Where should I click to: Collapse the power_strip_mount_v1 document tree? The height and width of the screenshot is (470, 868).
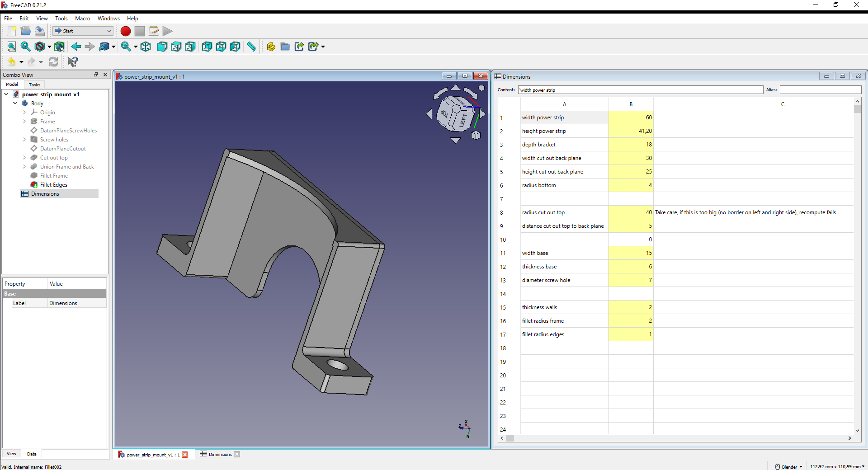point(6,94)
